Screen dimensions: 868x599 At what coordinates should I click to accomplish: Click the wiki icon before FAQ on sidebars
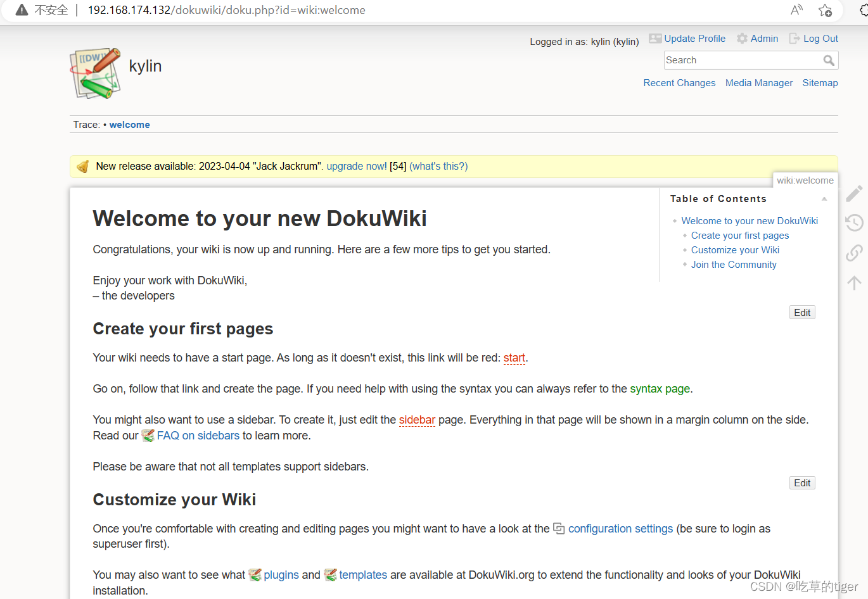click(x=148, y=436)
